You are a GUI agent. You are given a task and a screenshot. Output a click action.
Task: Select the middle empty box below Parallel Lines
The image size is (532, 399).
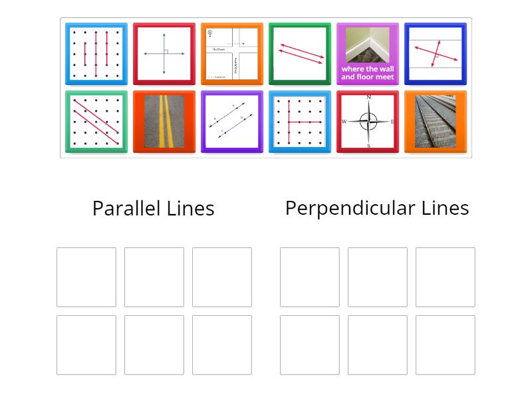[154, 277]
